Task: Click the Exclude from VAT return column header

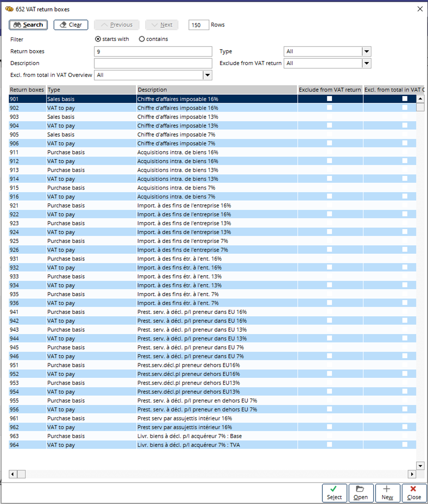Action: pos(330,90)
